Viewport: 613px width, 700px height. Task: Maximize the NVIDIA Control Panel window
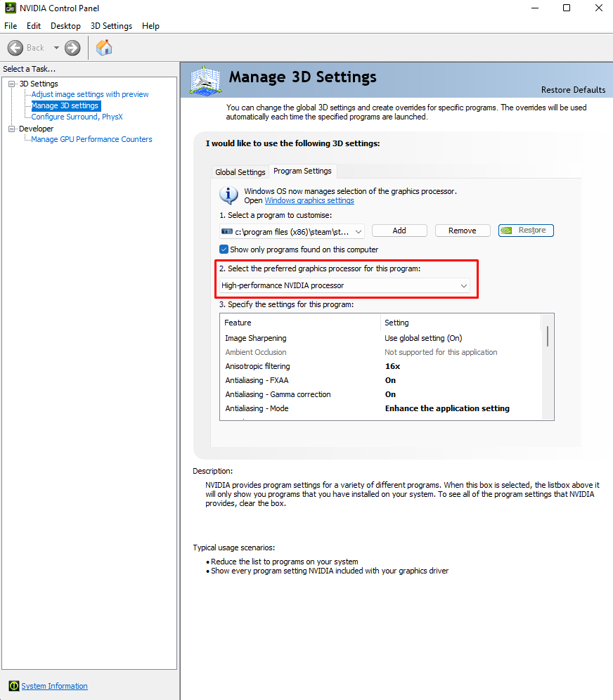coord(567,8)
